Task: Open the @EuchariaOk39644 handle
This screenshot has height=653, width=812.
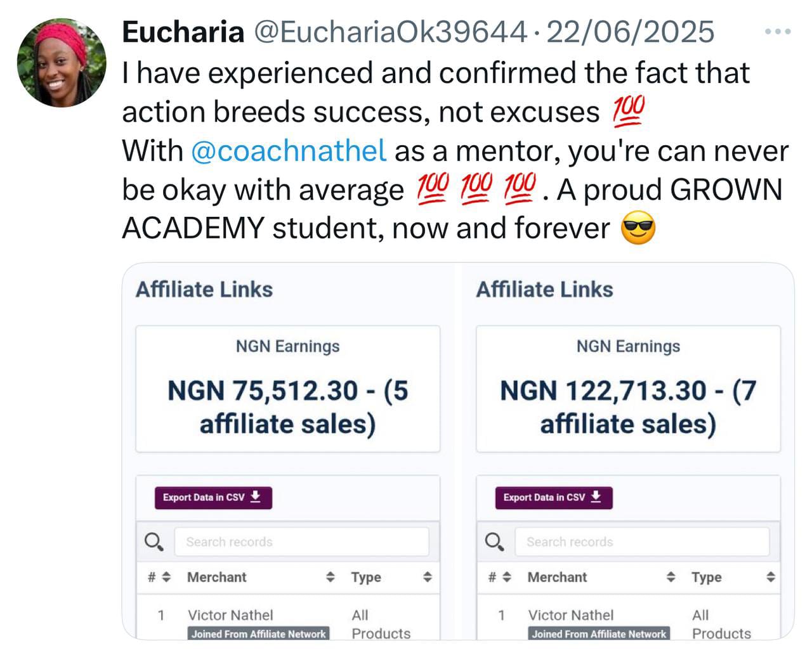Action: click(390, 32)
